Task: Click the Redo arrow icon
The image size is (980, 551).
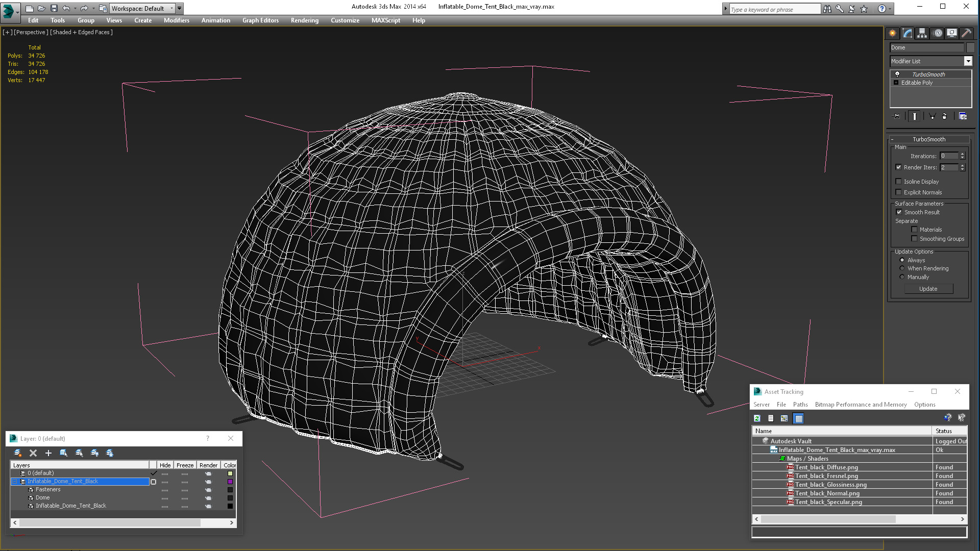Action: pyautogui.click(x=84, y=8)
